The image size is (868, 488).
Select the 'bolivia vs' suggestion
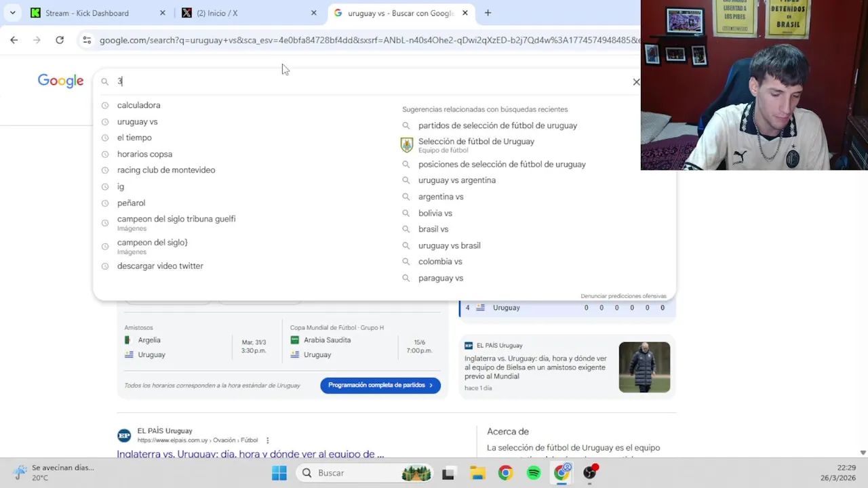pos(435,213)
